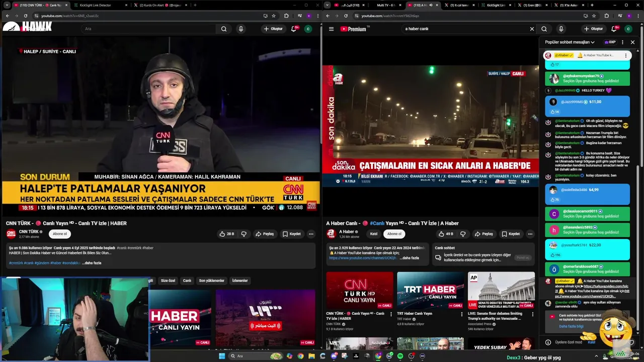Reload page in the right browser window
The image size is (644, 362).
[x=346, y=16]
